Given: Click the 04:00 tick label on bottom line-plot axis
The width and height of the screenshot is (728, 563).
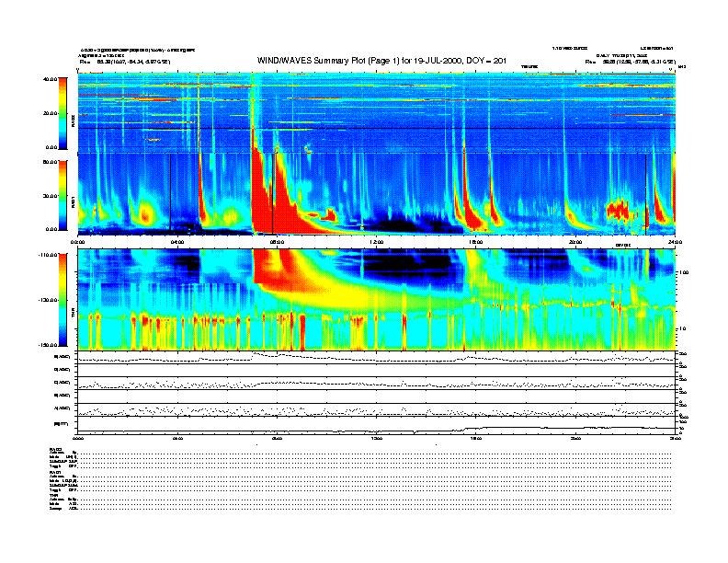Looking at the screenshot, I should (177, 438).
